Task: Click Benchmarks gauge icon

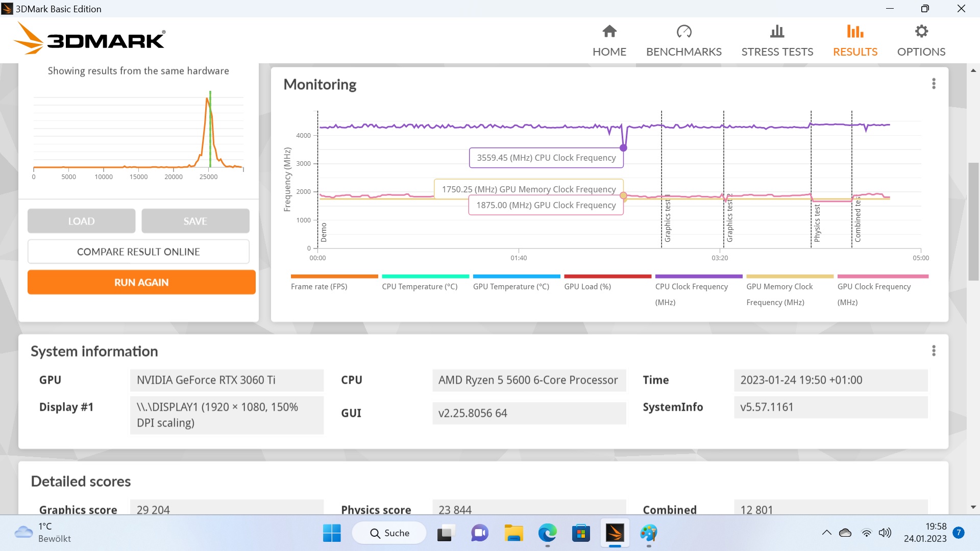Action: pyautogui.click(x=683, y=32)
